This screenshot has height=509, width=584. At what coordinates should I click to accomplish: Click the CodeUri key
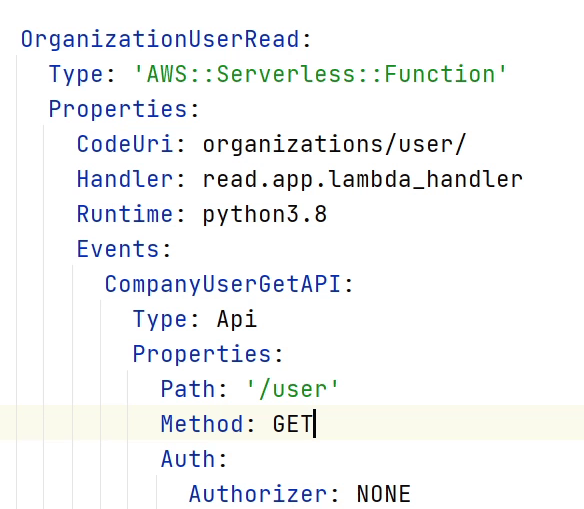[125, 144]
